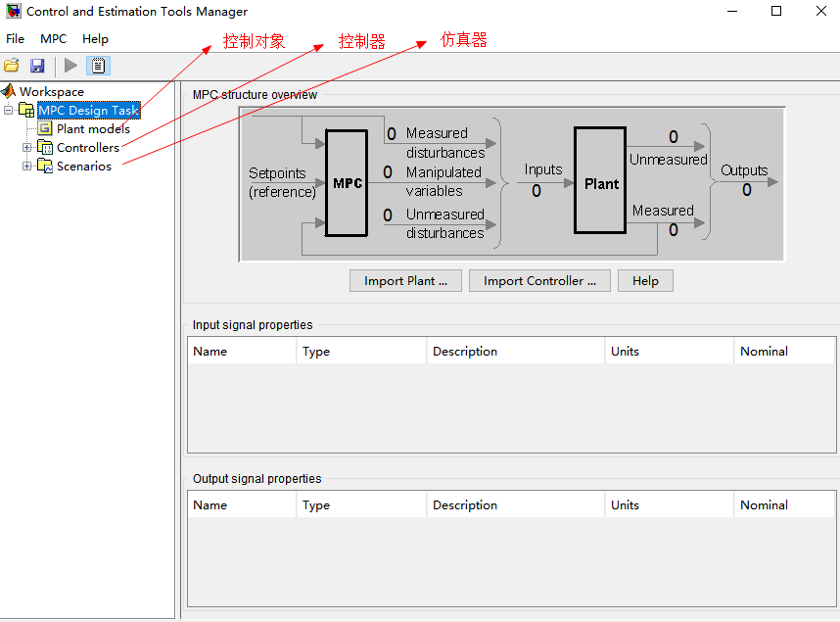This screenshot has width=840, height=622.
Task: Select the MPC Design Task folder icon
Action: 26,110
